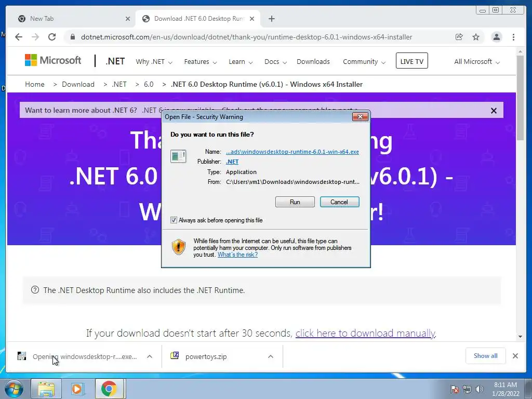Viewport: 532px width, 399px height.
Task: Click the security shield warning icon
Action: click(179, 247)
